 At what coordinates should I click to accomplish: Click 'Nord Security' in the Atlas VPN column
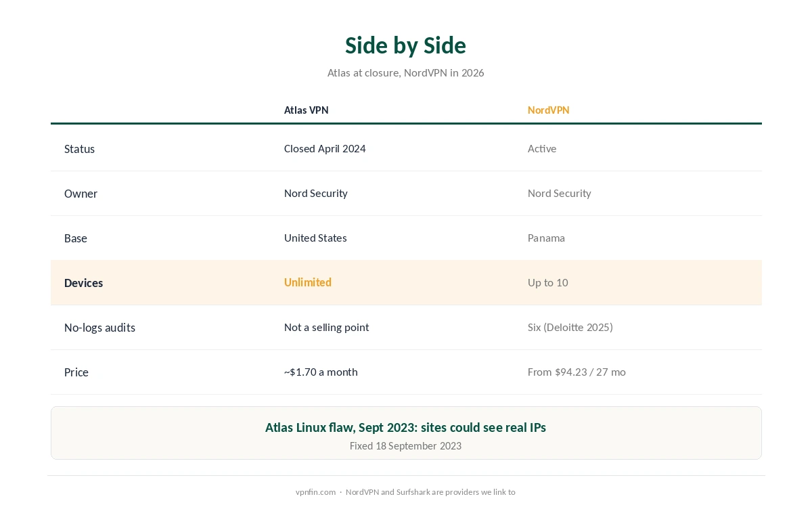pos(315,194)
